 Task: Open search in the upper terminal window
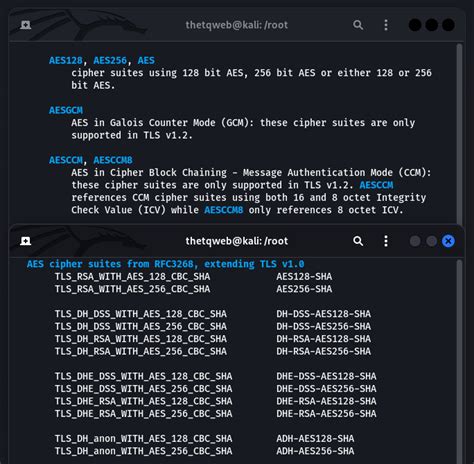(358, 25)
